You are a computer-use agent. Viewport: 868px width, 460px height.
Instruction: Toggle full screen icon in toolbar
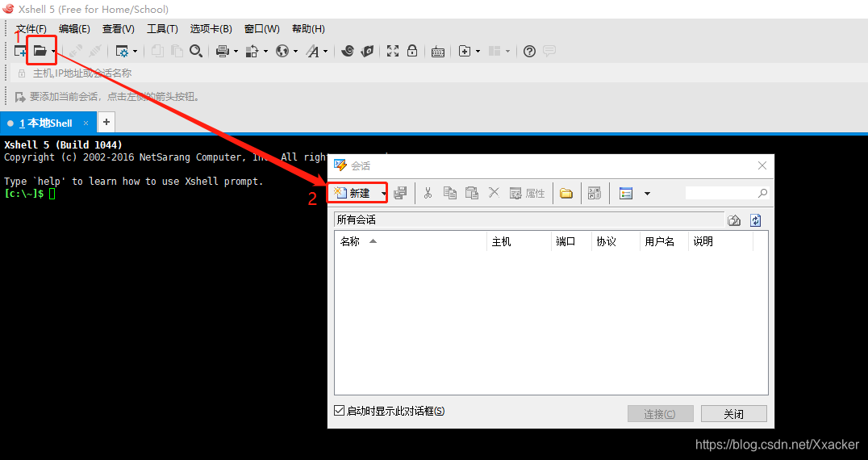(393, 51)
